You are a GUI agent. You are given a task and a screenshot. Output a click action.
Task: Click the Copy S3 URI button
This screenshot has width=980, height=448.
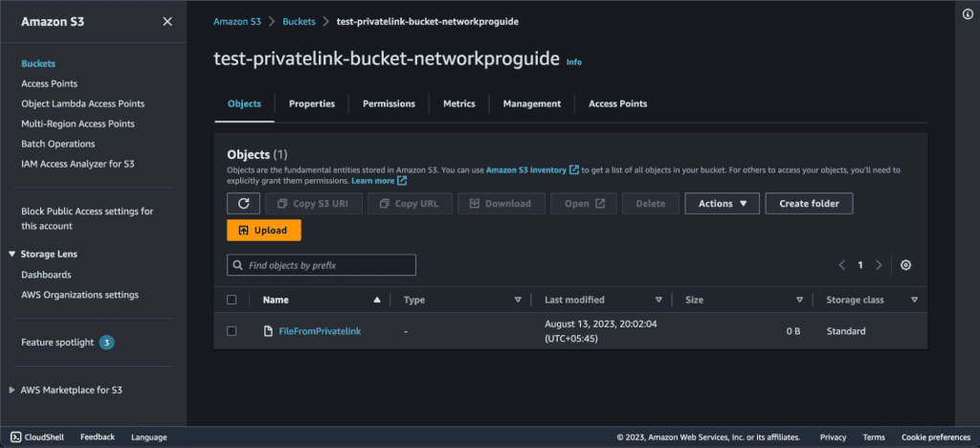(x=314, y=204)
